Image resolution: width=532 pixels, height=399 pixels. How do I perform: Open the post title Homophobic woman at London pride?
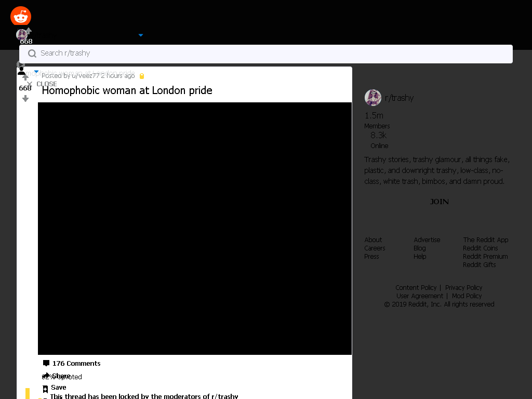[127, 90]
